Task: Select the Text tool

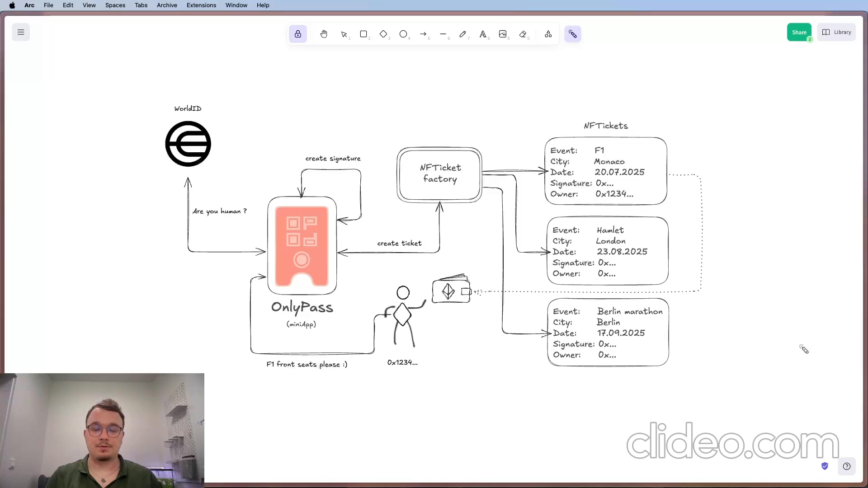Action: [483, 34]
